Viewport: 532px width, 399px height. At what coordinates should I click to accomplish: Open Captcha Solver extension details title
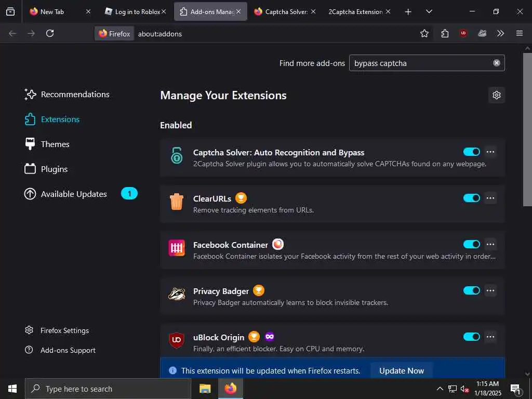point(278,152)
